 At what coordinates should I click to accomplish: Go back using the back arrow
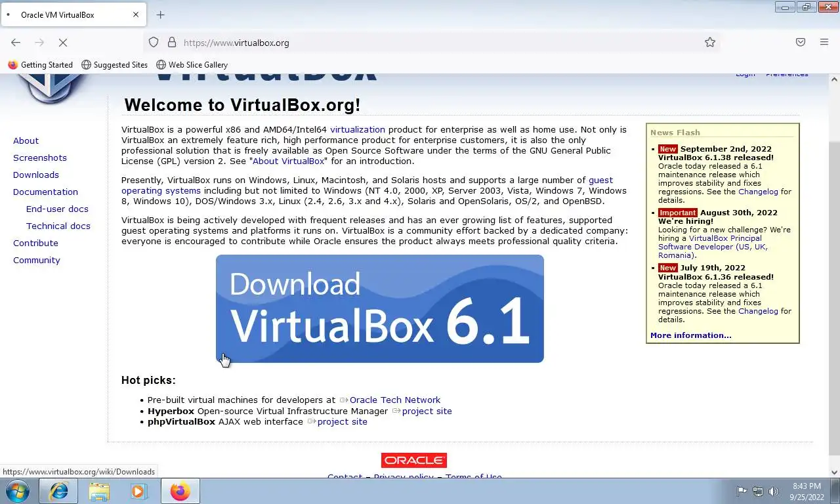click(x=16, y=42)
